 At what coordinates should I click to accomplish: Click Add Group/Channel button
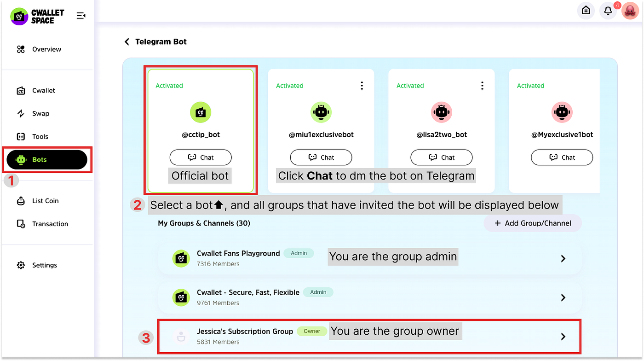tap(532, 223)
